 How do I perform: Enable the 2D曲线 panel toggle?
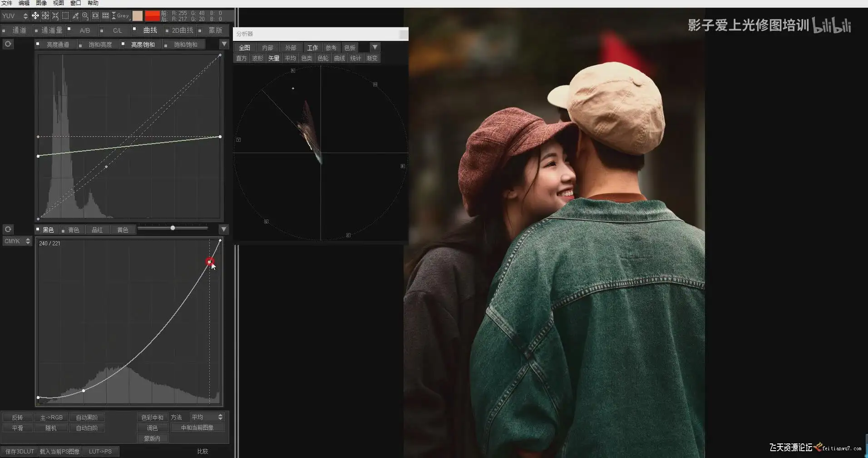tap(167, 30)
